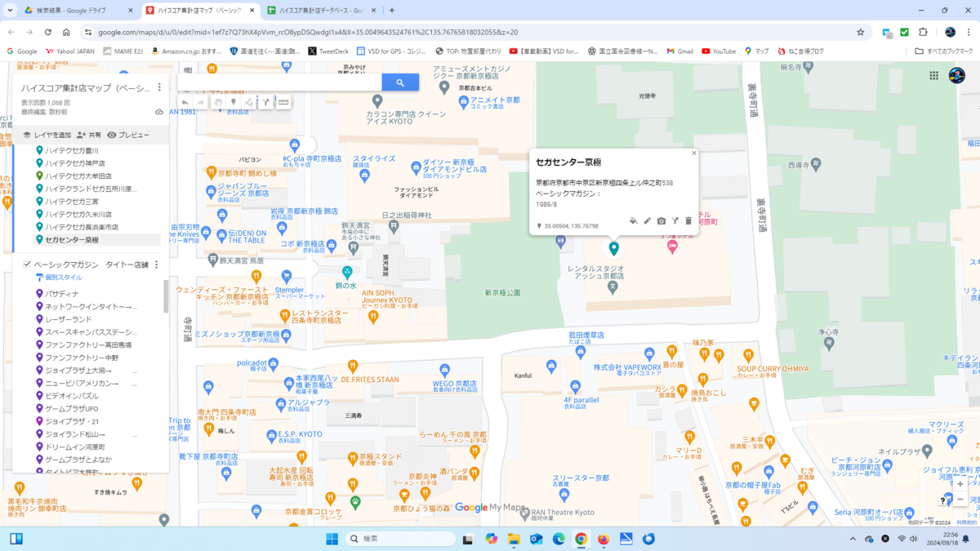Toggle the ベーシックマガジン タイトー店舗 layer checkbox

click(27, 264)
